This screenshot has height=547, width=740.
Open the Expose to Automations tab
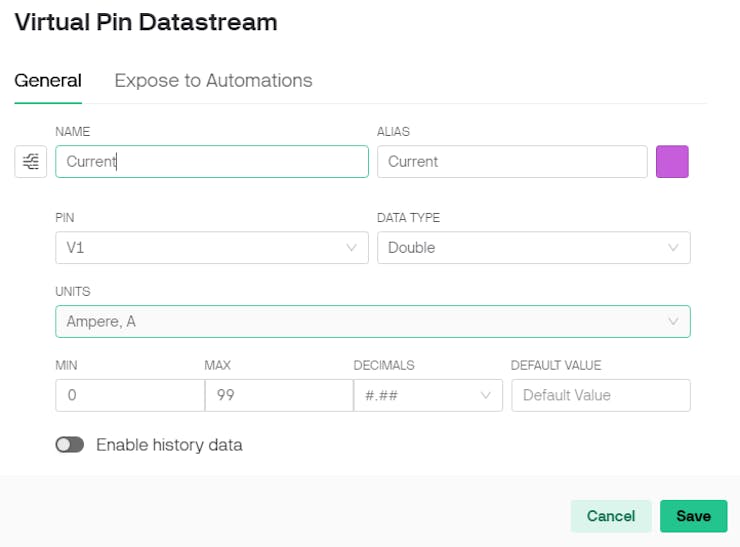click(x=213, y=81)
